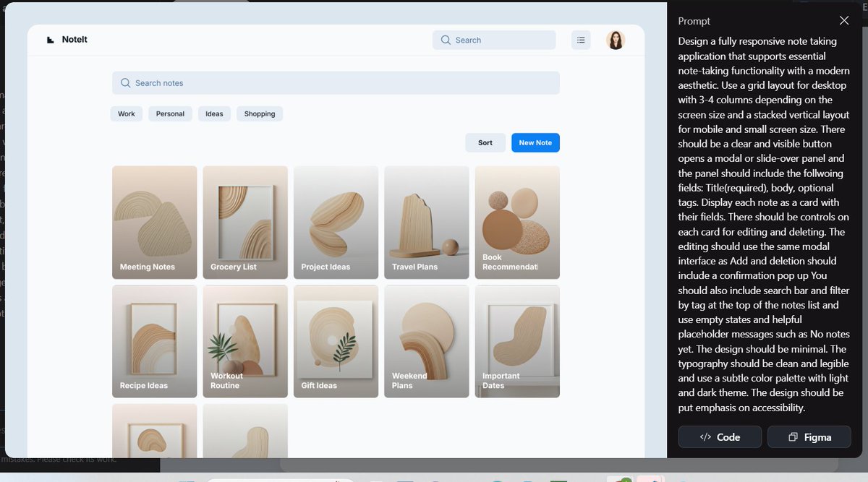Open the Weekend Plans card
This screenshot has height=482, width=868.
pos(427,341)
